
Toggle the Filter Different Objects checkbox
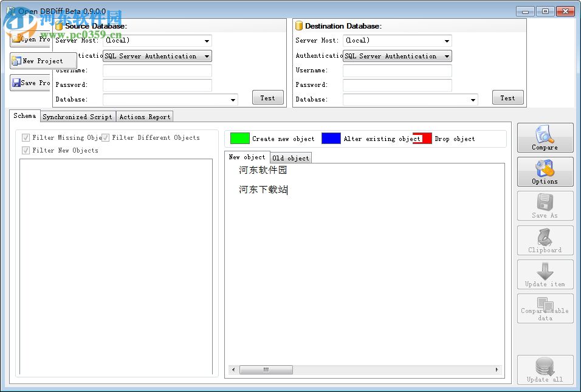105,137
